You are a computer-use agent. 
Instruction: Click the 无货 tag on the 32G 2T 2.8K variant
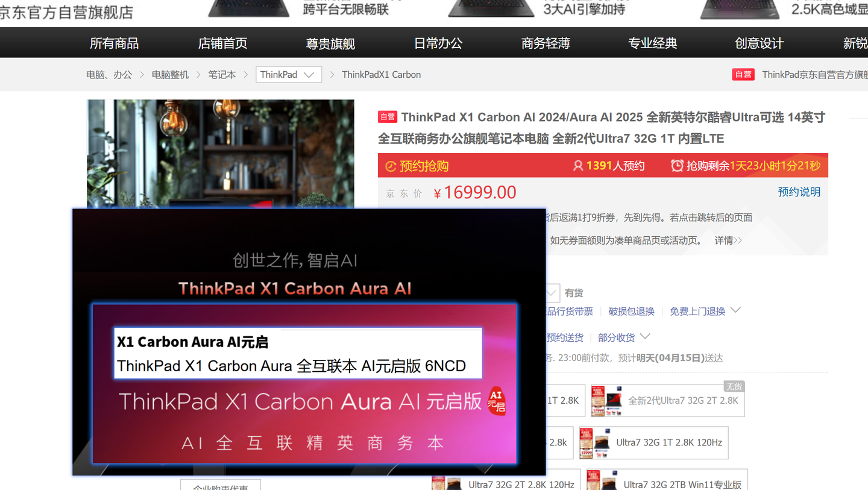click(x=734, y=386)
